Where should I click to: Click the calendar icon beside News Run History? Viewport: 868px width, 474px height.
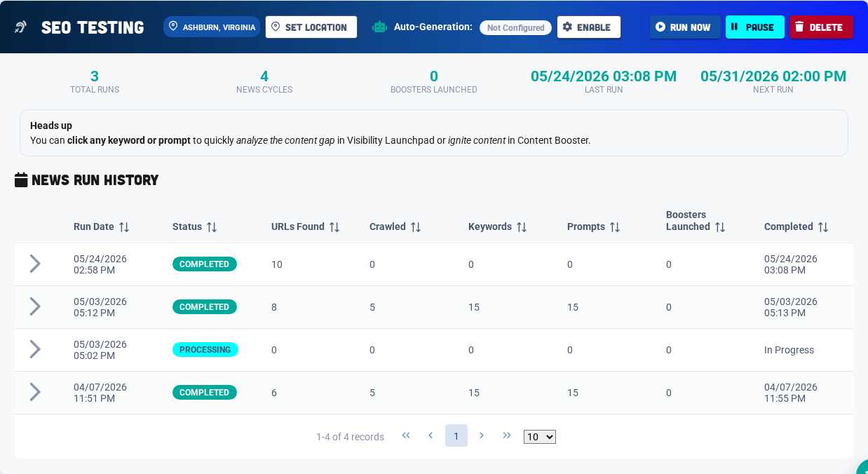coord(21,180)
